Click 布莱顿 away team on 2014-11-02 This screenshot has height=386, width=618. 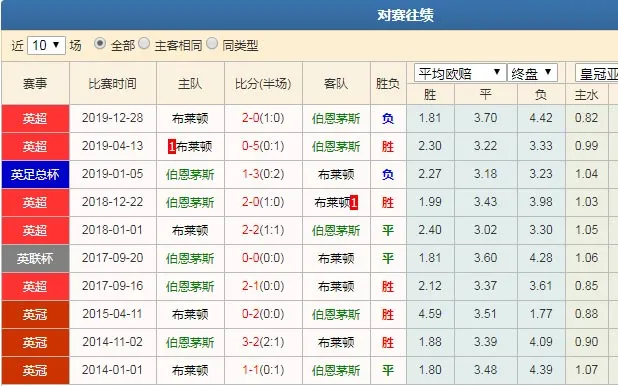pos(336,343)
